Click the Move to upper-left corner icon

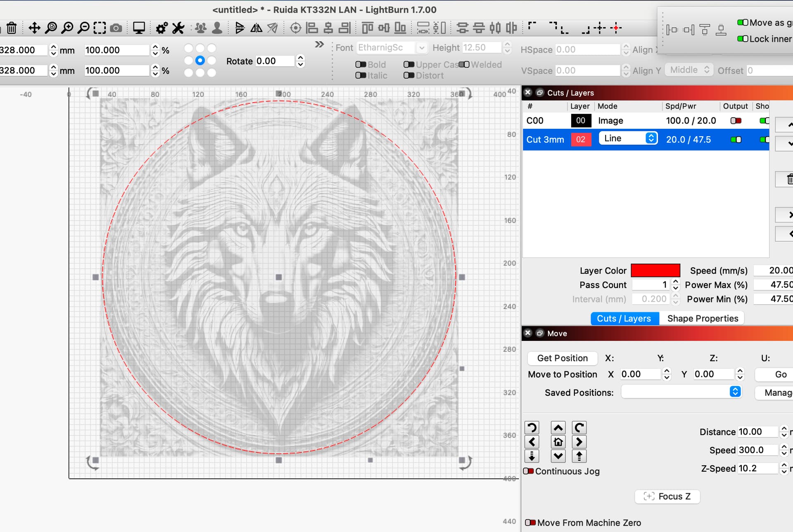point(532,26)
